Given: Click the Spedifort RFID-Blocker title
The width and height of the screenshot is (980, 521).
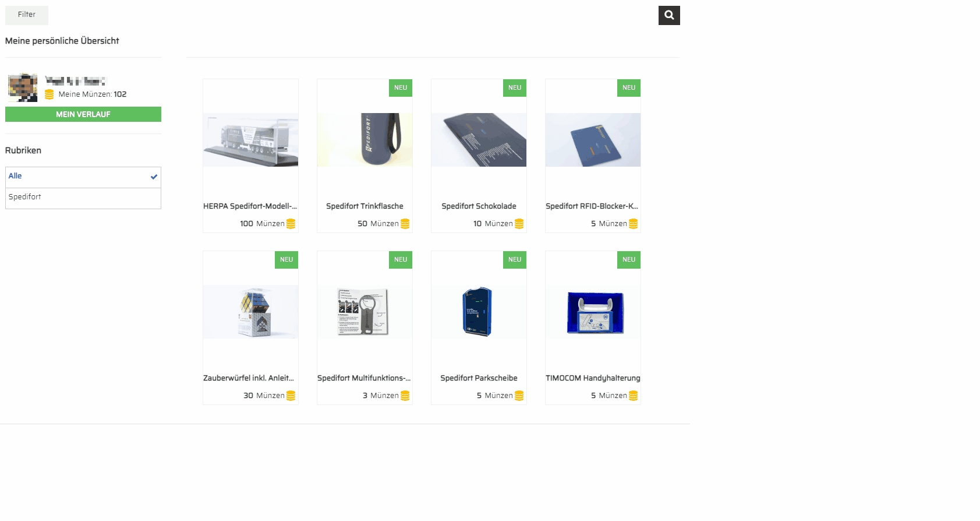Looking at the screenshot, I should click(x=592, y=206).
